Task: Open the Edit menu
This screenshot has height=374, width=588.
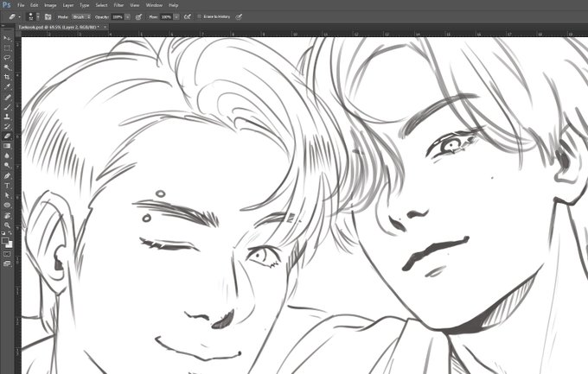Action: point(34,5)
